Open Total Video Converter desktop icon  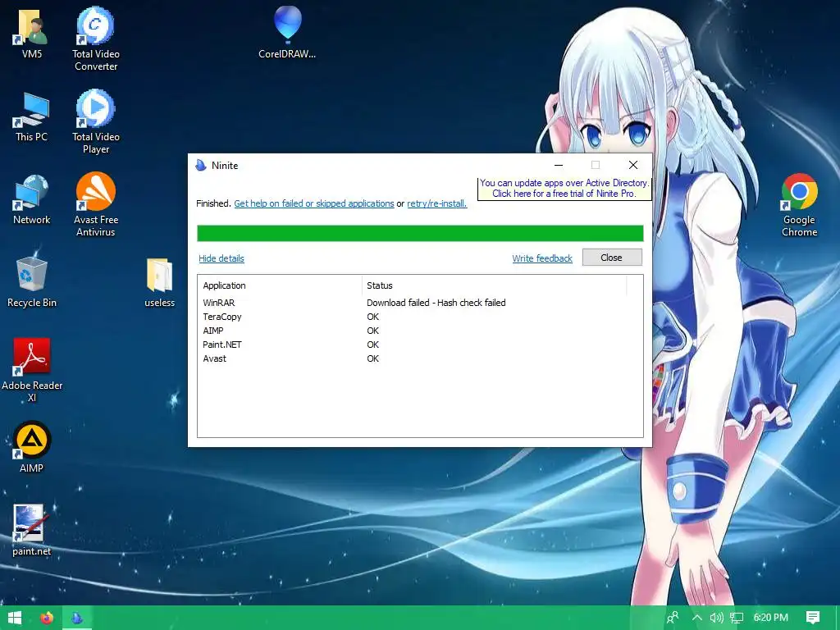click(x=96, y=39)
